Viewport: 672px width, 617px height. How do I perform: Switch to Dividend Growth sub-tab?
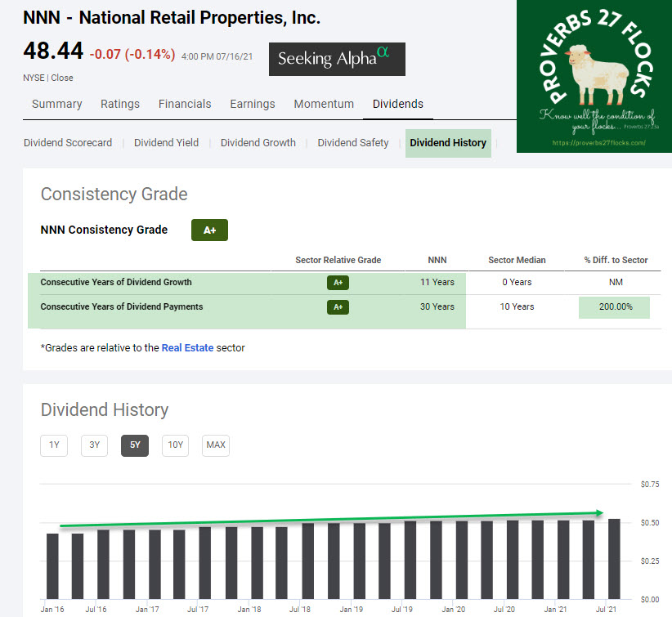[258, 142]
